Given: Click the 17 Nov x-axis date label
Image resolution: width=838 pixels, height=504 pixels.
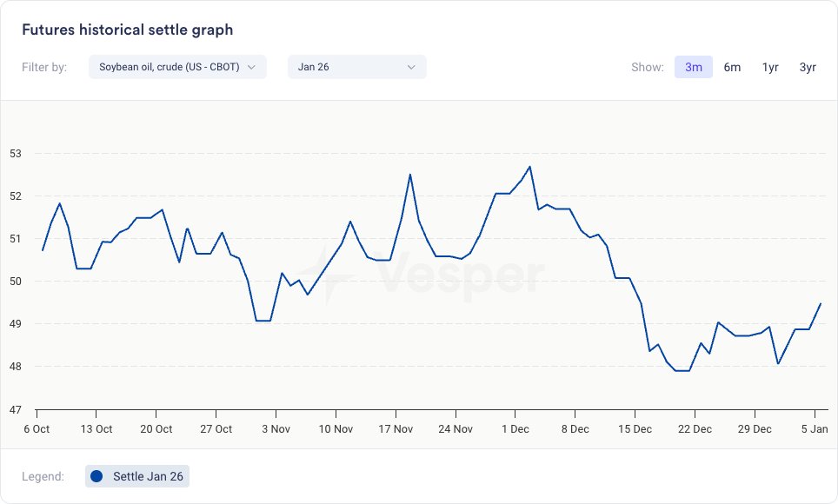Looking at the screenshot, I should (x=396, y=429).
